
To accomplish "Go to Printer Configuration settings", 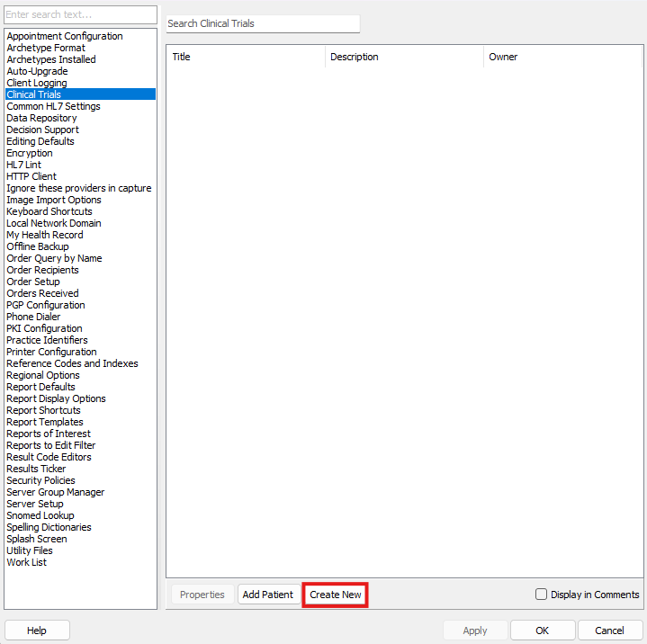I will pyautogui.click(x=51, y=352).
